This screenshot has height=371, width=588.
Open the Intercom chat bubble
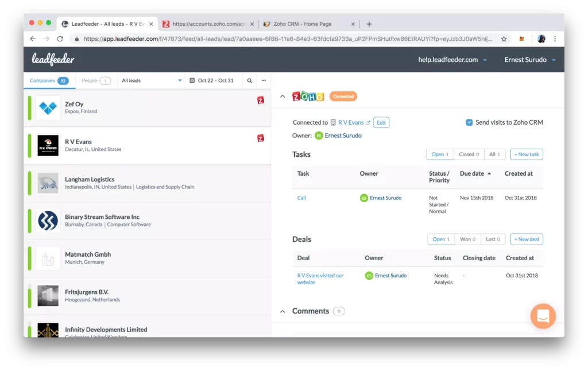543,316
